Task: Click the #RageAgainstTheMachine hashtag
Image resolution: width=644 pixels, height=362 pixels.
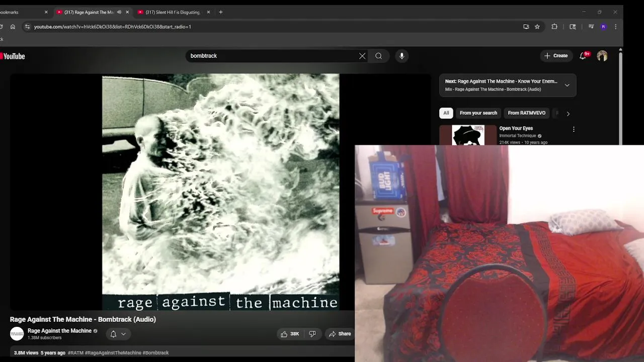Action: (x=113, y=353)
